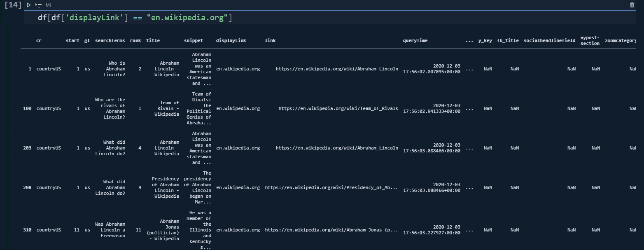The width and height of the screenshot is (644, 250).
Task: Click the 'The presidency of Abraham Lincoln began' snippet
Action: [197, 187]
